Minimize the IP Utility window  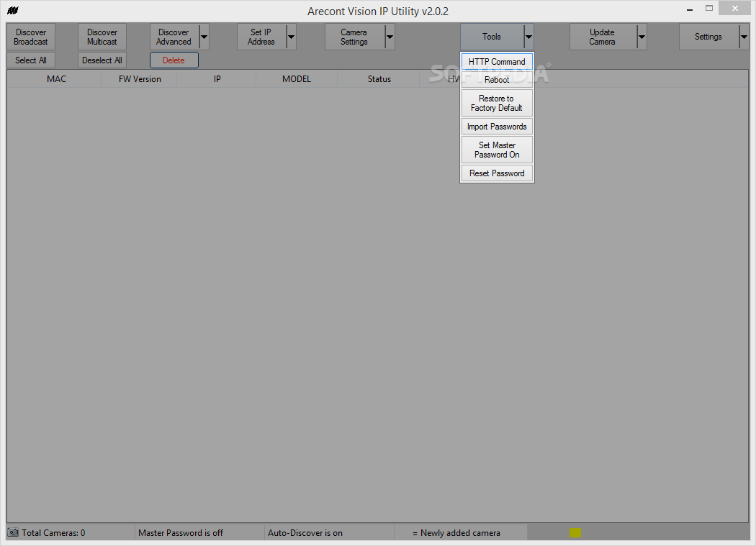click(690, 9)
